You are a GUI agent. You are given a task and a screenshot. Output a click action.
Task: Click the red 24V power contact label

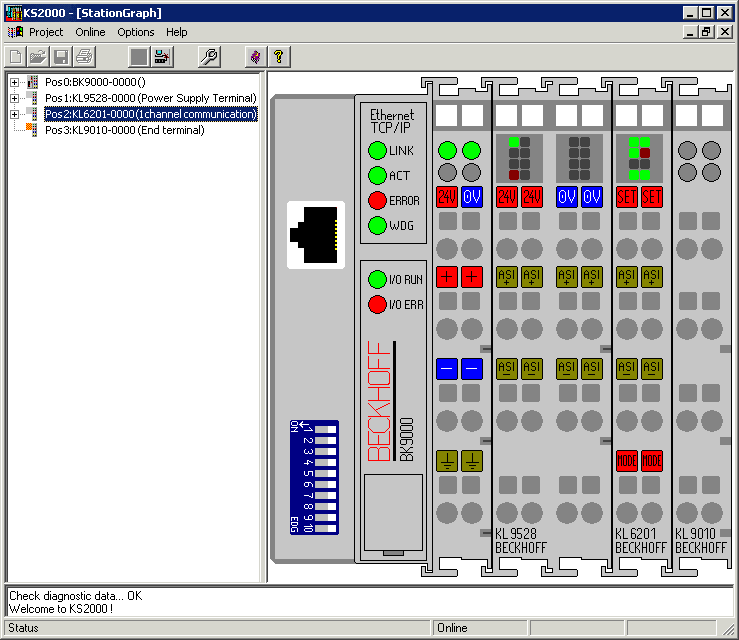coord(447,197)
